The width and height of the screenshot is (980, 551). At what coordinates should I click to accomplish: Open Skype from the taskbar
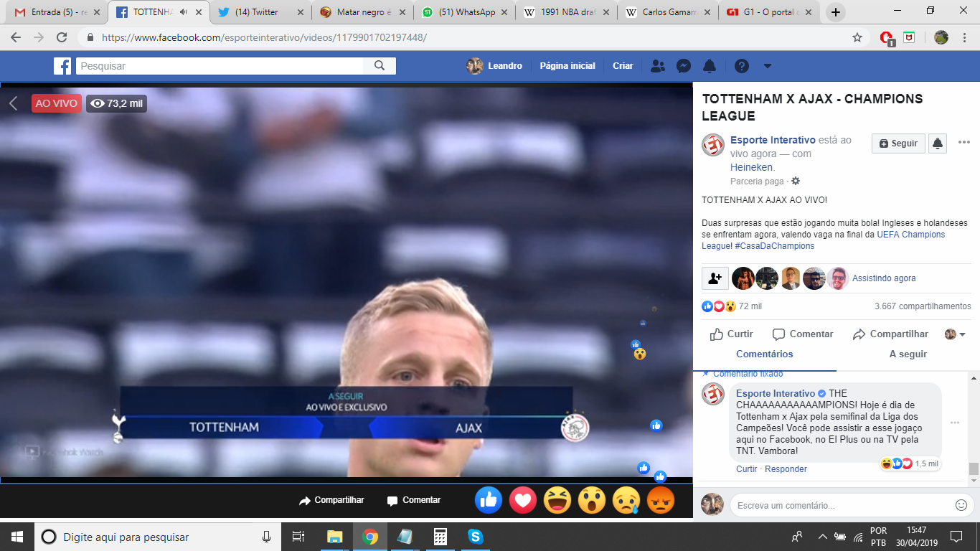coord(475,537)
